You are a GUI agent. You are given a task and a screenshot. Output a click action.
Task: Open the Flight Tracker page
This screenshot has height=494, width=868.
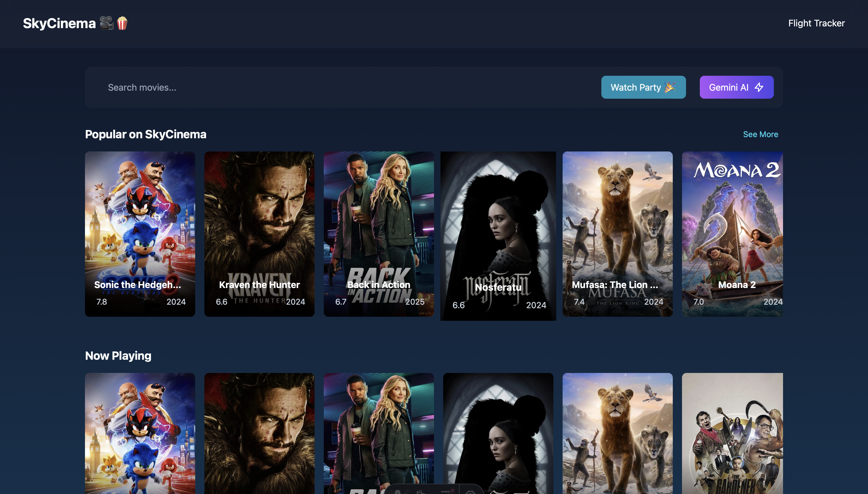tap(816, 23)
